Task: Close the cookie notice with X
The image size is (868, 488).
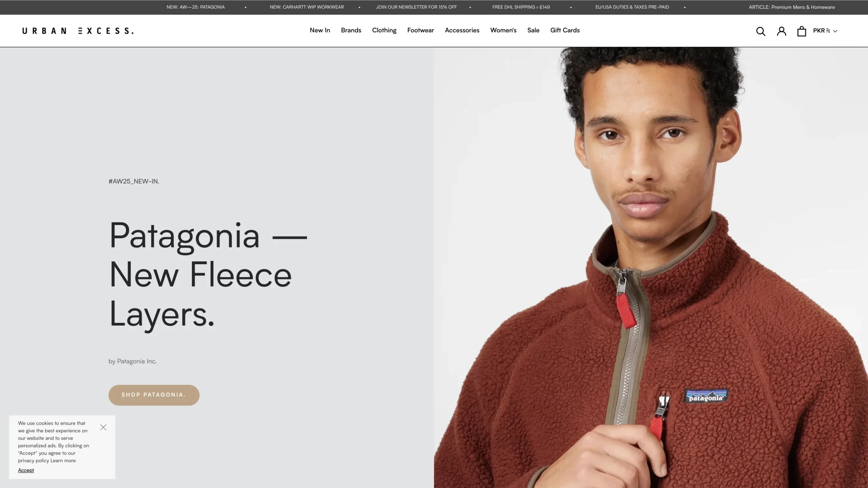Action: pyautogui.click(x=103, y=427)
